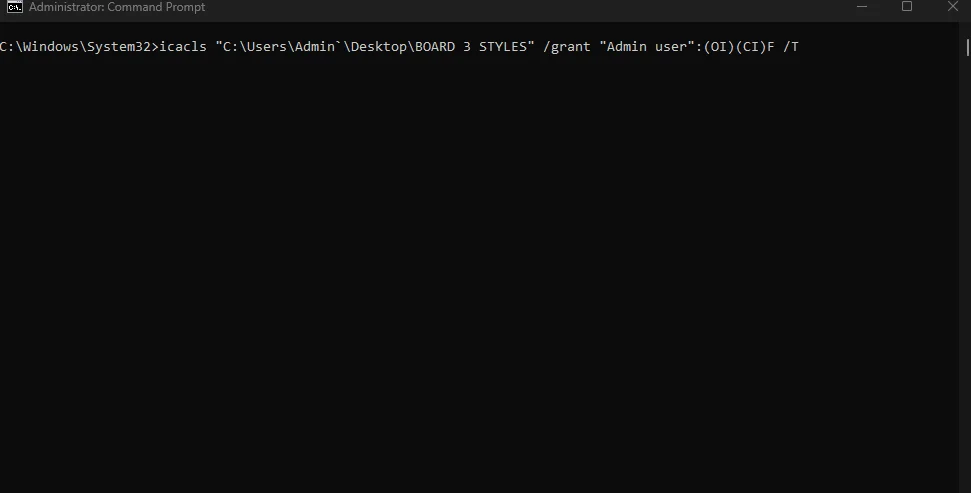Click the icacls command word

(x=183, y=47)
